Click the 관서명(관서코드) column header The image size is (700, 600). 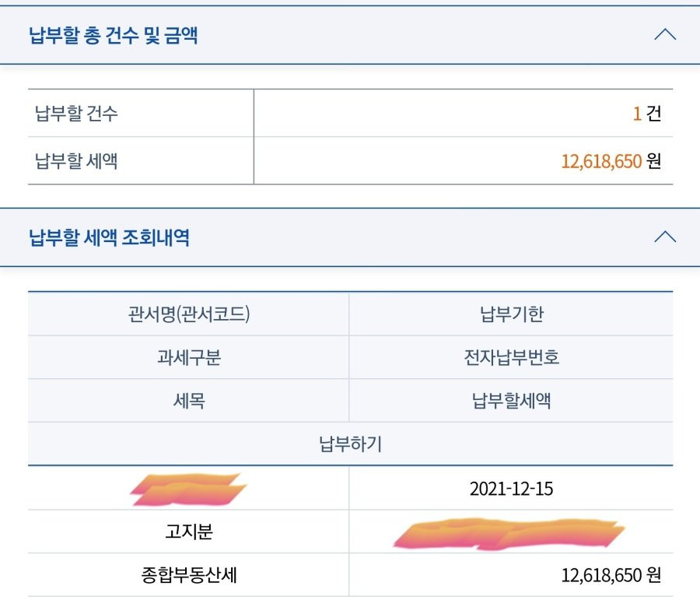(189, 314)
